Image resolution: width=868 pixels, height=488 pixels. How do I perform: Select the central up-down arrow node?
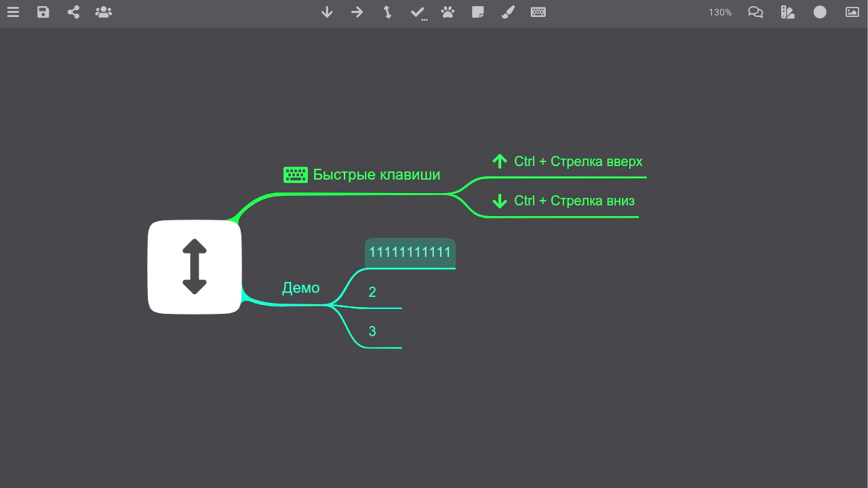pos(195,267)
